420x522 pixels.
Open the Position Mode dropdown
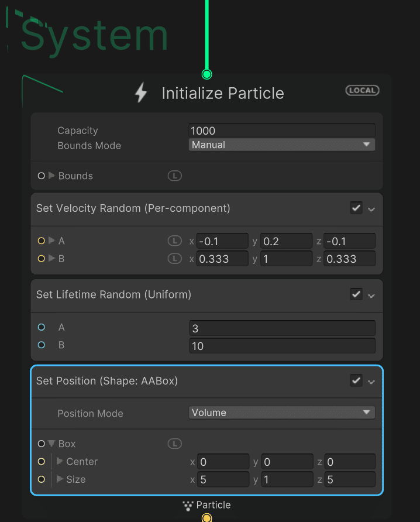pyautogui.click(x=282, y=413)
